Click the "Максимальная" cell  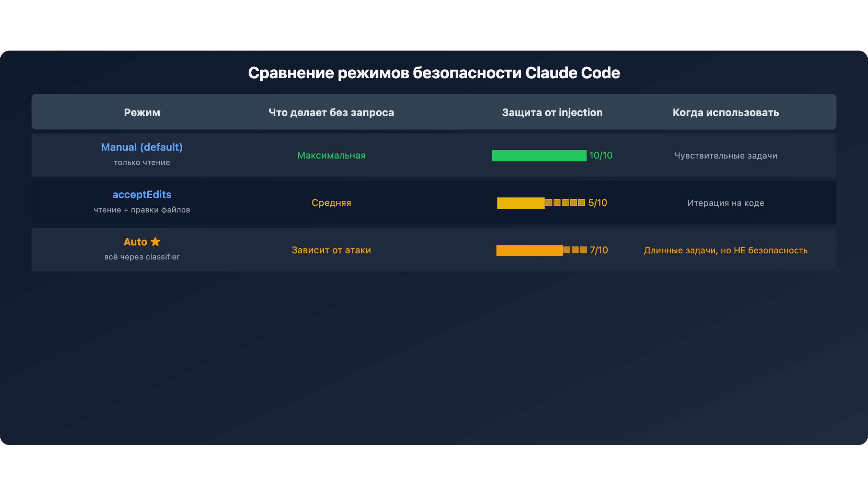pos(331,156)
